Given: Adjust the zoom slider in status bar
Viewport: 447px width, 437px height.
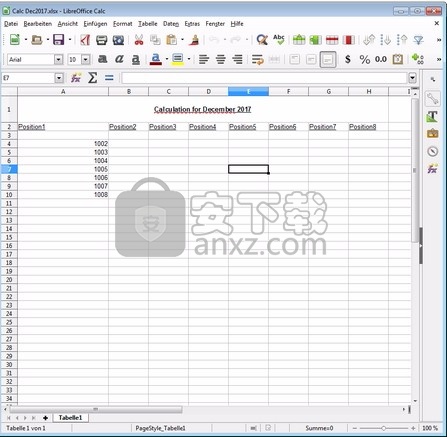Looking at the screenshot, I should (384, 428).
